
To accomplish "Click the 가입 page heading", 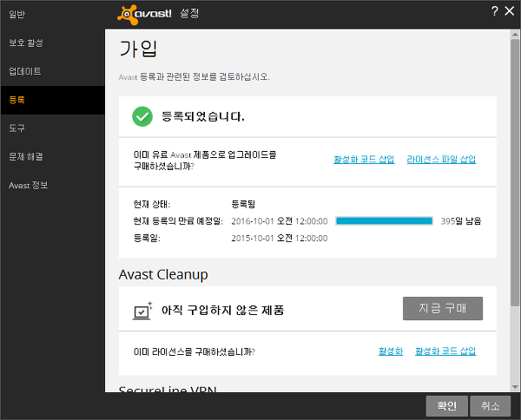I will coord(138,49).
